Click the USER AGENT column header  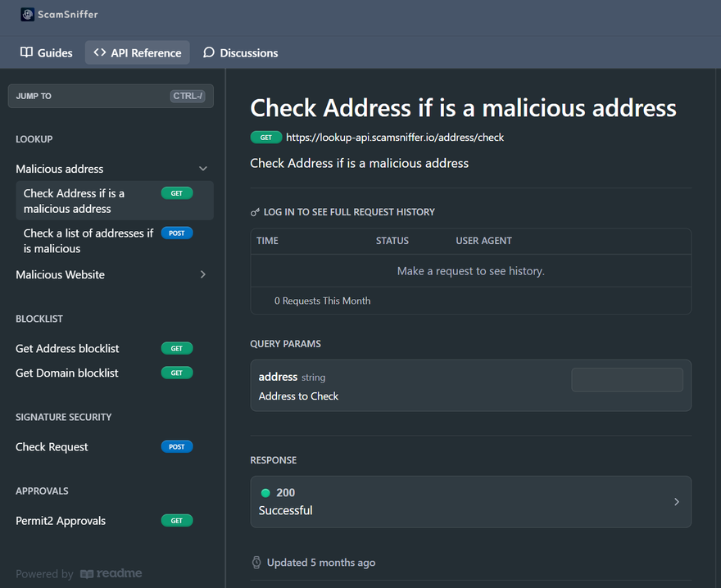coord(483,241)
